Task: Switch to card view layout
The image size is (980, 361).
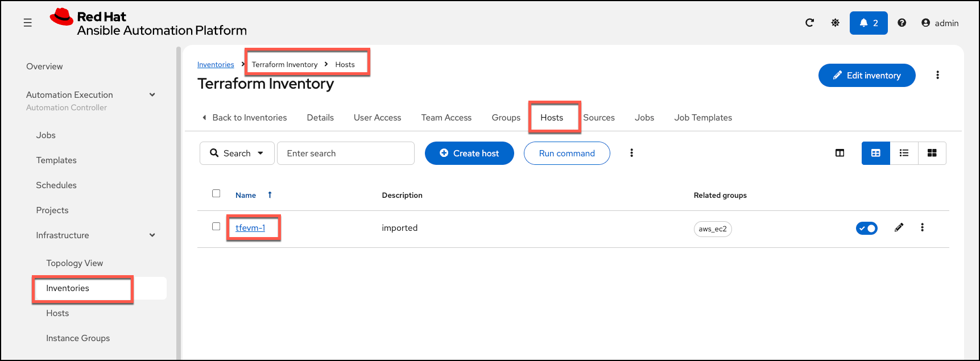Action: coord(932,153)
